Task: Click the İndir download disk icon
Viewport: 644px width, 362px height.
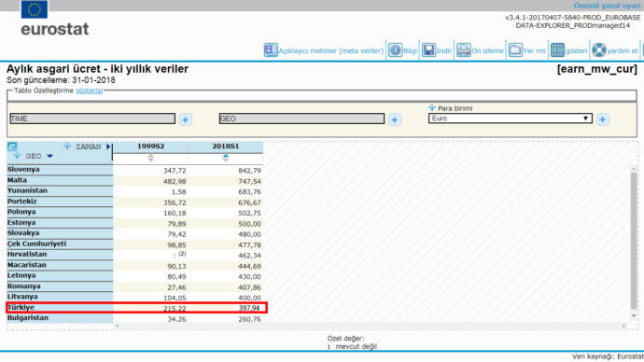Action: coord(428,50)
